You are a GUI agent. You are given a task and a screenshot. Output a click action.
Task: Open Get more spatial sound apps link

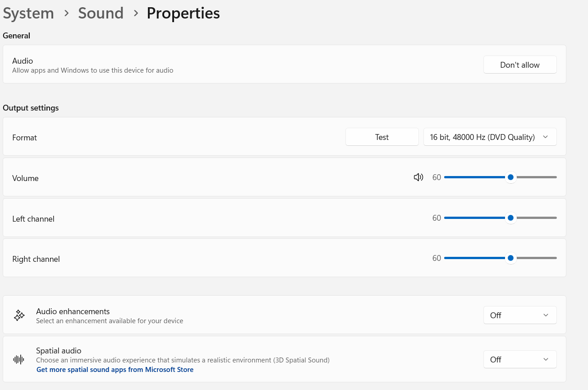(x=115, y=370)
